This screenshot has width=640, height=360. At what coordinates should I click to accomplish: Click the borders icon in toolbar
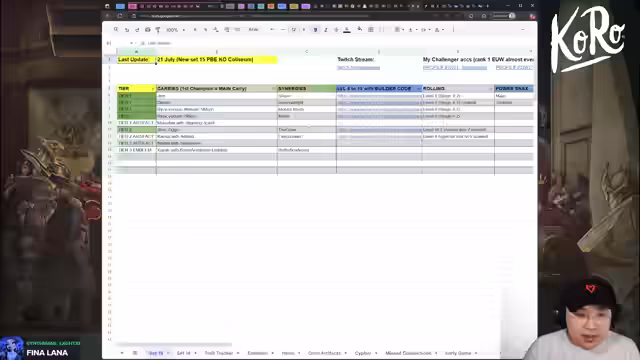pos(371,29)
